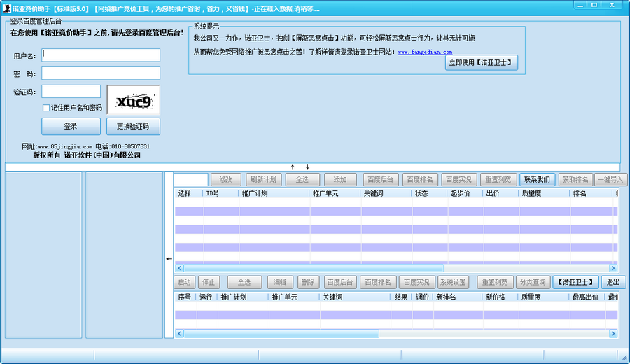Click upper table scroll-right arrow

[613, 268]
